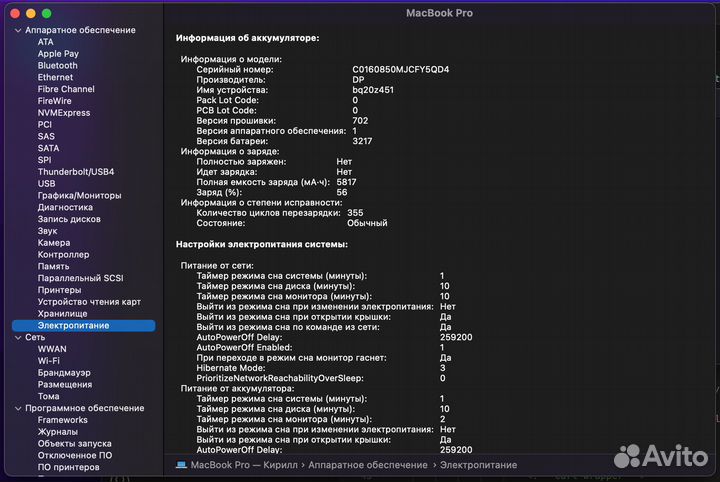Image resolution: width=720 pixels, height=482 pixels.
Task: Click full charge capacity value 5817
Action: [346, 182]
